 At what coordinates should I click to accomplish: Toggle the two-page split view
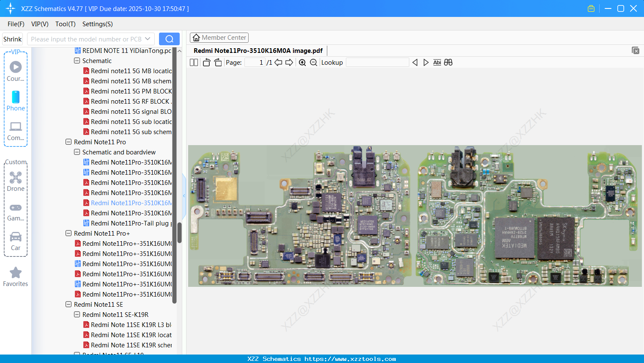click(194, 63)
